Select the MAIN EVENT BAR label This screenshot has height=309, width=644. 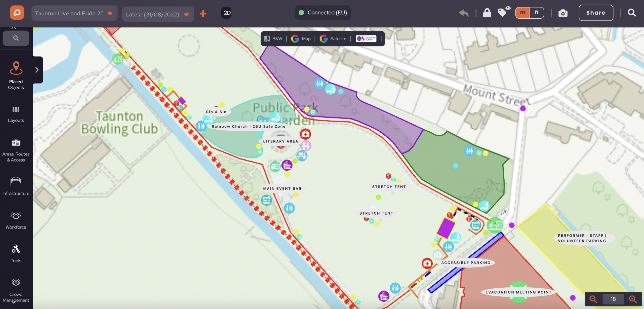[282, 188]
